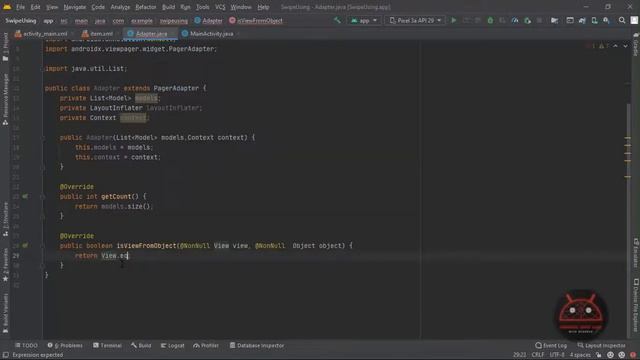Open the 4 spaces indent selector

click(x=580, y=355)
